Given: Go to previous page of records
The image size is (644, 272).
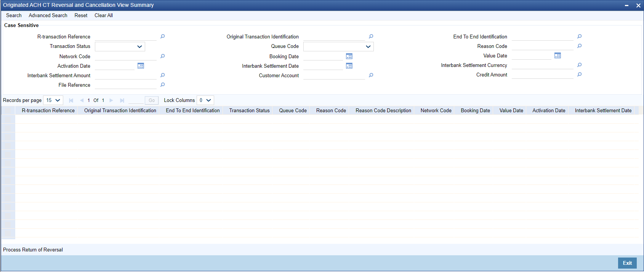Looking at the screenshot, I should (82, 100).
